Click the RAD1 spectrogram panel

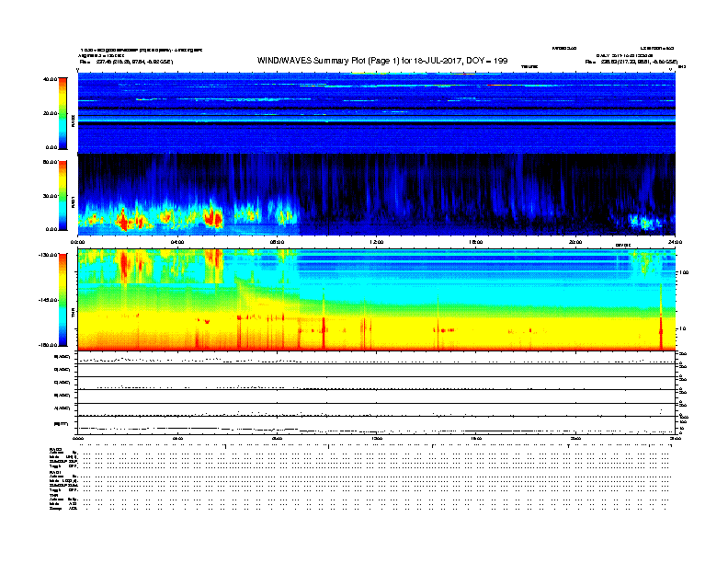point(376,195)
